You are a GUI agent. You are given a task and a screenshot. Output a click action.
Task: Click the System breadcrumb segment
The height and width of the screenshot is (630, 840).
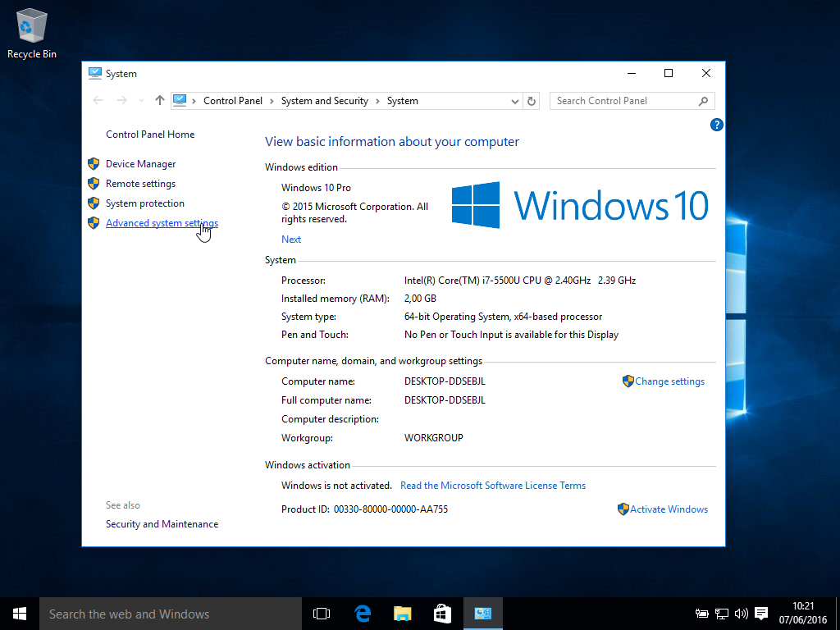click(402, 101)
